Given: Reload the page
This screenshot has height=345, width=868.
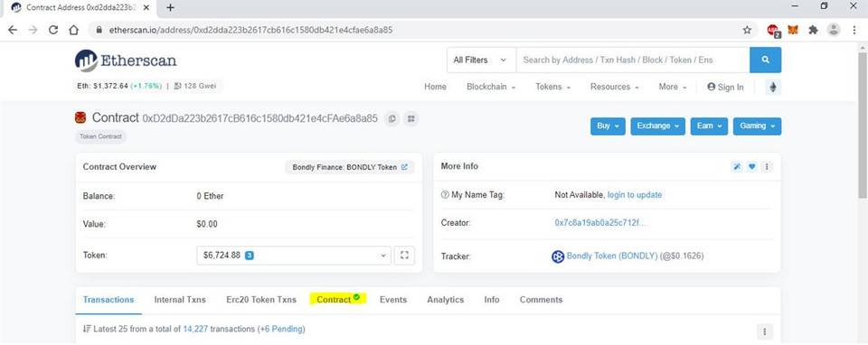Looking at the screenshot, I should (x=53, y=30).
